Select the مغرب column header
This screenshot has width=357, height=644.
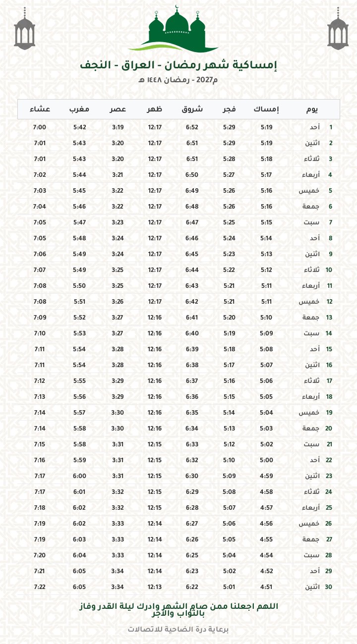pos(79,109)
